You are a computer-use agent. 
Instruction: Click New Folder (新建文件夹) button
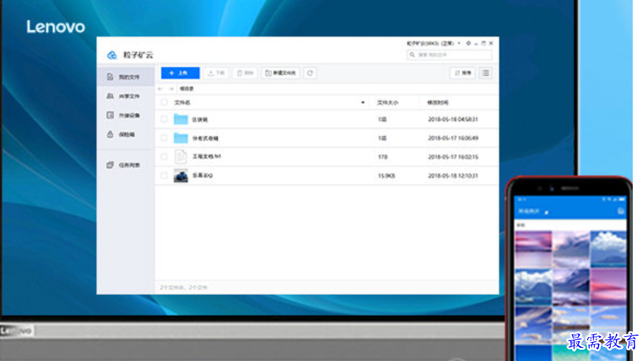click(x=281, y=73)
